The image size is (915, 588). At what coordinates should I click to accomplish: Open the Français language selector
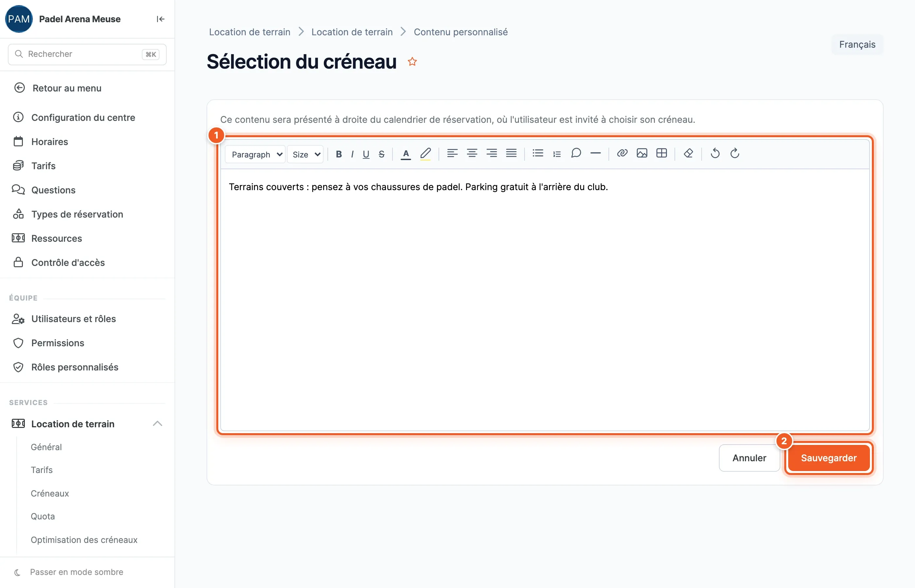point(857,44)
